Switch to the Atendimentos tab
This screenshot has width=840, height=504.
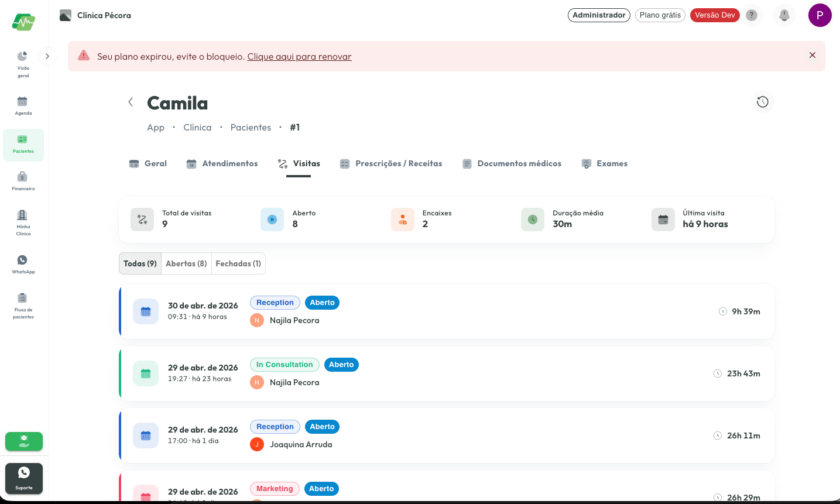222,164
